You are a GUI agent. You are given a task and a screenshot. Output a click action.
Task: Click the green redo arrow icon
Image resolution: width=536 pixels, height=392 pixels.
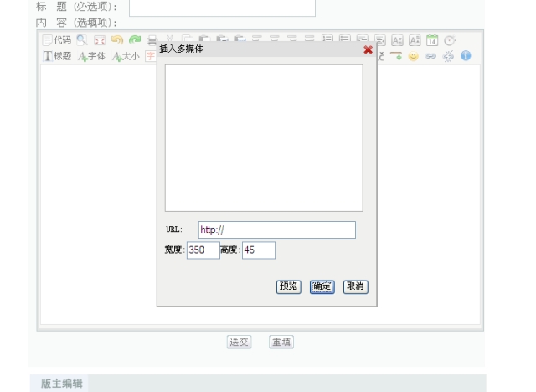click(134, 39)
